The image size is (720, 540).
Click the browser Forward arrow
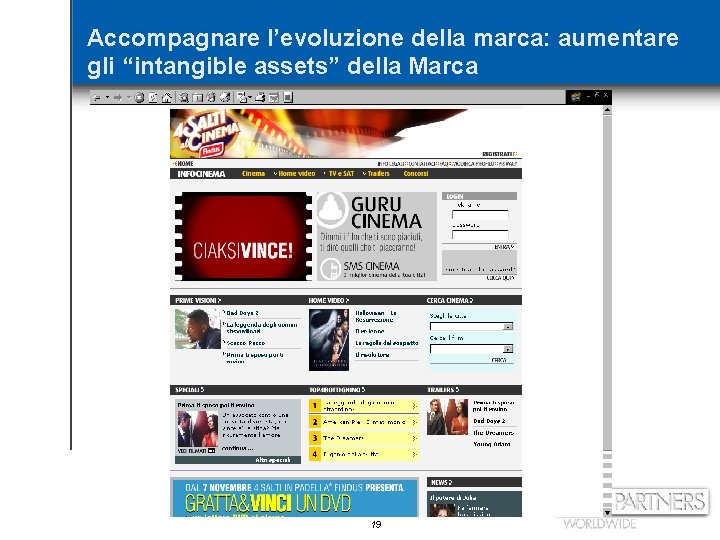point(118,98)
